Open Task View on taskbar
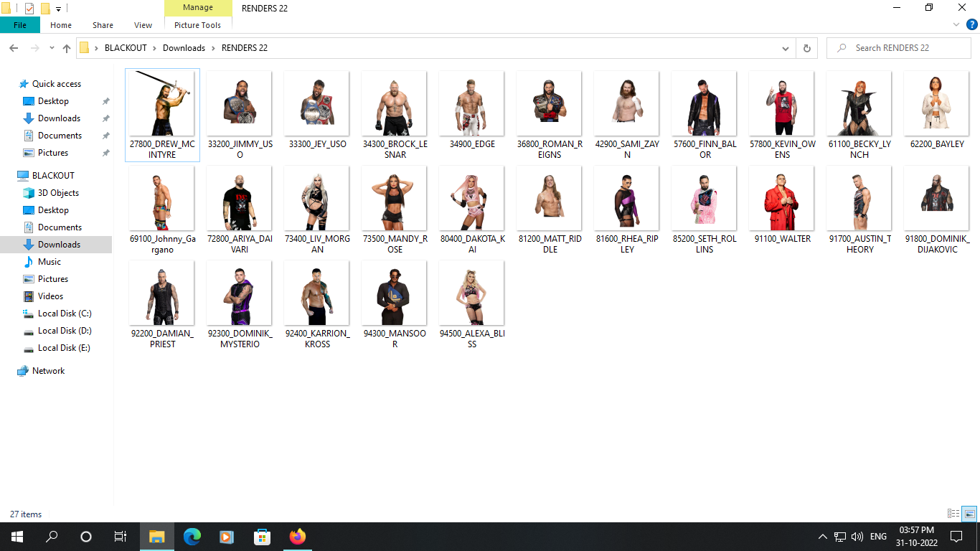 (121, 537)
